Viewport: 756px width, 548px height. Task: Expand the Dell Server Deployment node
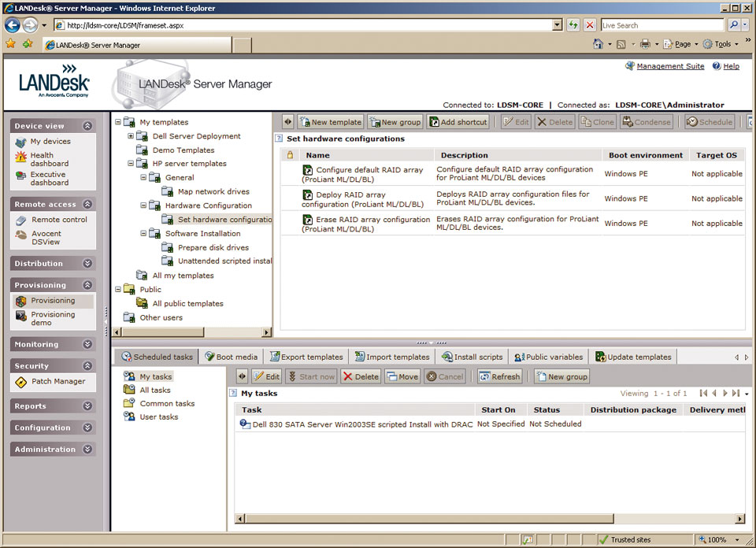pyautogui.click(x=131, y=136)
